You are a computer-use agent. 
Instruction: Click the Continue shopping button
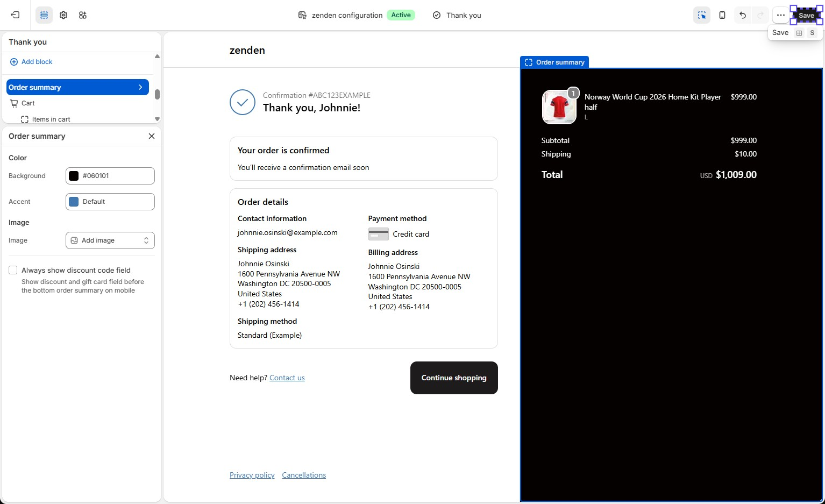click(x=454, y=378)
